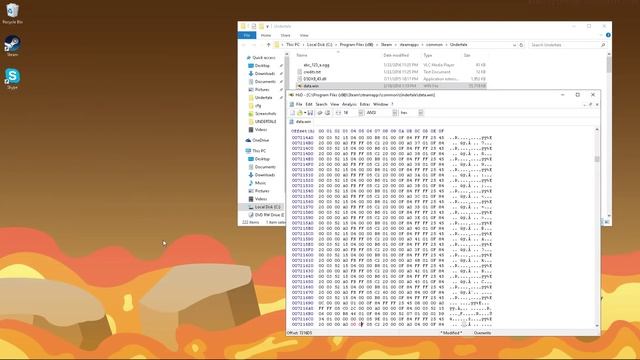Select abc_123_a.ogg file
Screen dimensions: 640x360
point(316,65)
